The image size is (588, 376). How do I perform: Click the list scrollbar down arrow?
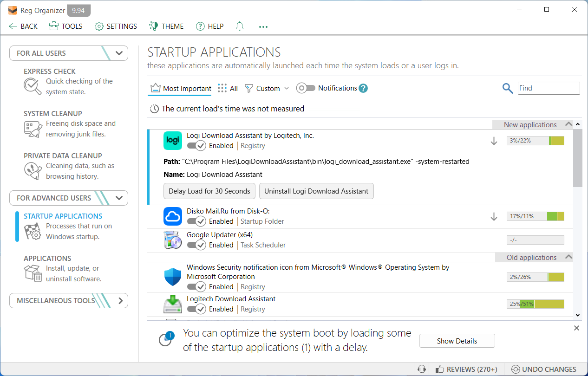tap(578, 315)
